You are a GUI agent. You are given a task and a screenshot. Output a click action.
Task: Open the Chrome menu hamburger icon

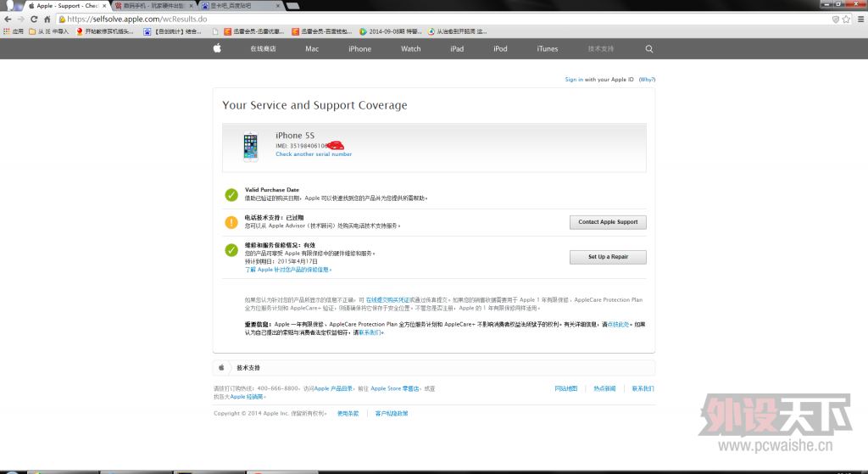point(861,19)
